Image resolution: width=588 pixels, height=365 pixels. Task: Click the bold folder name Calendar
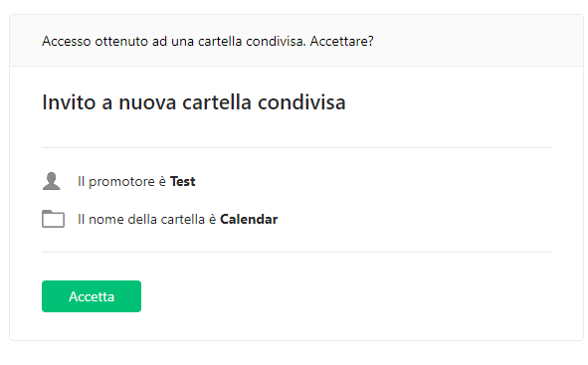(x=249, y=219)
